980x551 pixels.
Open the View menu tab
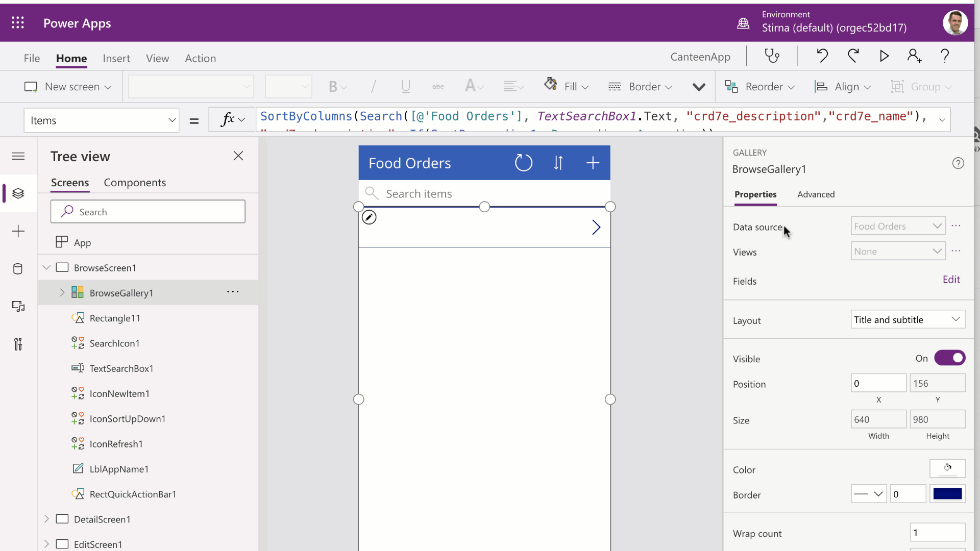click(x=157, y=58)
